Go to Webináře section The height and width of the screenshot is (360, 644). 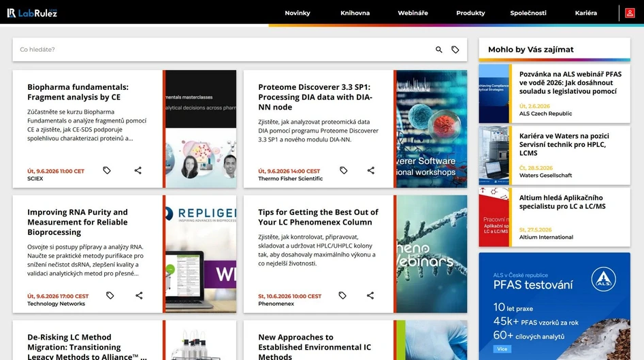pos(413,13)
